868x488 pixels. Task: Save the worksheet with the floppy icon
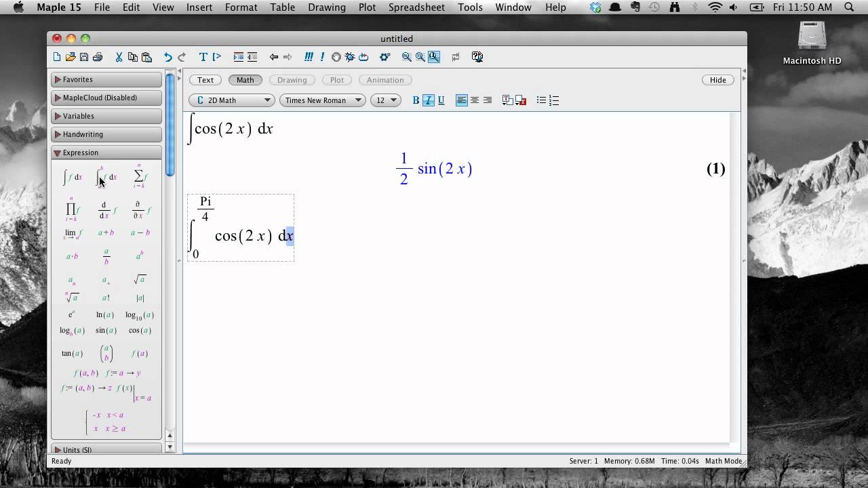[84, 57]
